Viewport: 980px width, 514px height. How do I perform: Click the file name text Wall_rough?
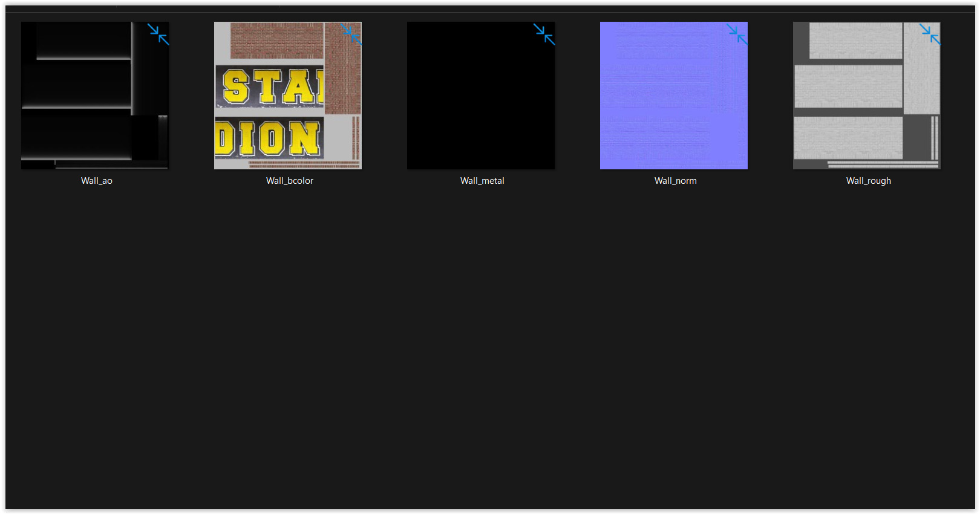click(x=869, y=181)
